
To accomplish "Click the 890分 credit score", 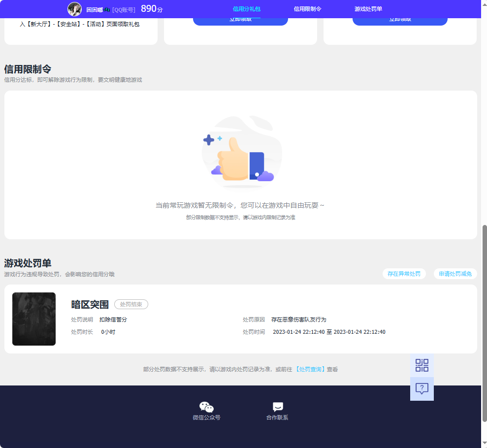I will [152, 9].
